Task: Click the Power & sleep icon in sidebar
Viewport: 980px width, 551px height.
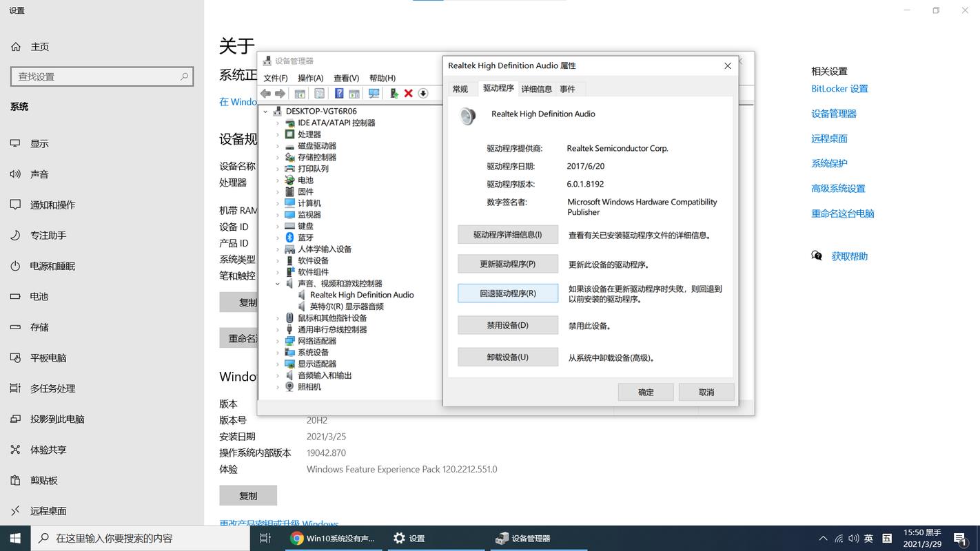Action: pos(15,266)
